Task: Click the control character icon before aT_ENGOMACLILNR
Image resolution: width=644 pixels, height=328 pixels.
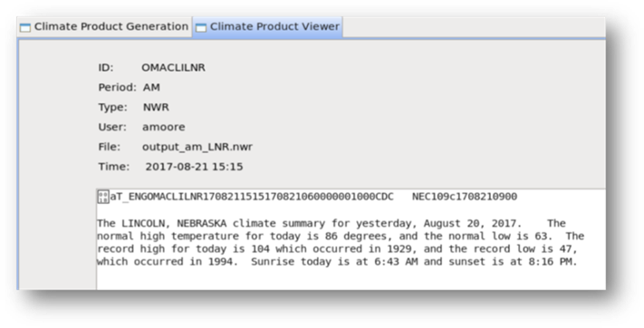Action: [103, 197]
